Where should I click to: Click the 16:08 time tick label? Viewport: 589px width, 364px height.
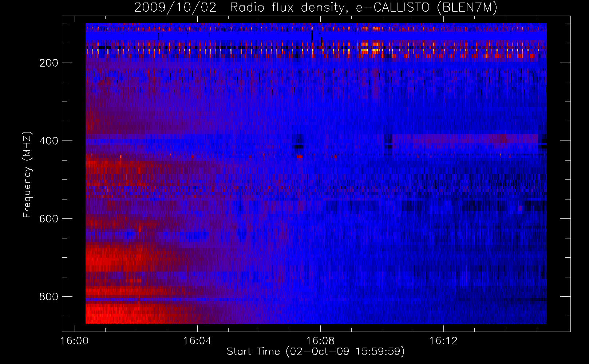(x=321, y=341)
